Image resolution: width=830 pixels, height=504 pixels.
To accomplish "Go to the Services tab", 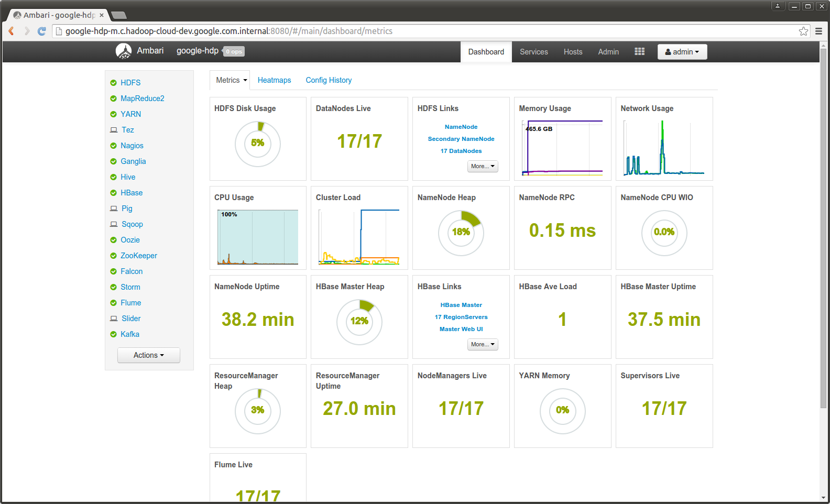I will (x=534, y=52).
